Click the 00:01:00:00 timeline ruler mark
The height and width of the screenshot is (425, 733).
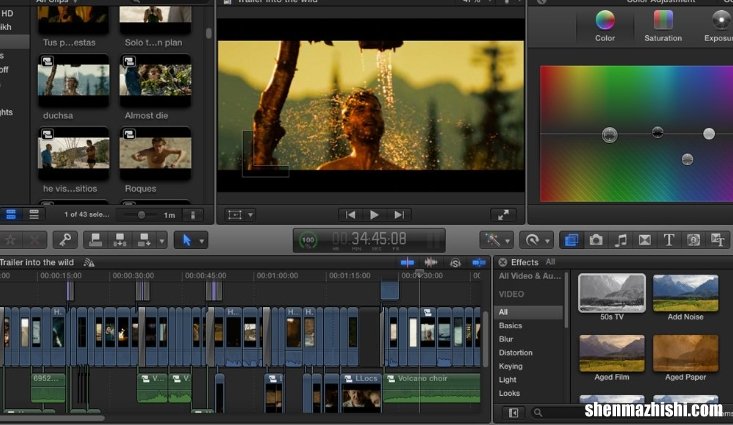coord(277,276)
